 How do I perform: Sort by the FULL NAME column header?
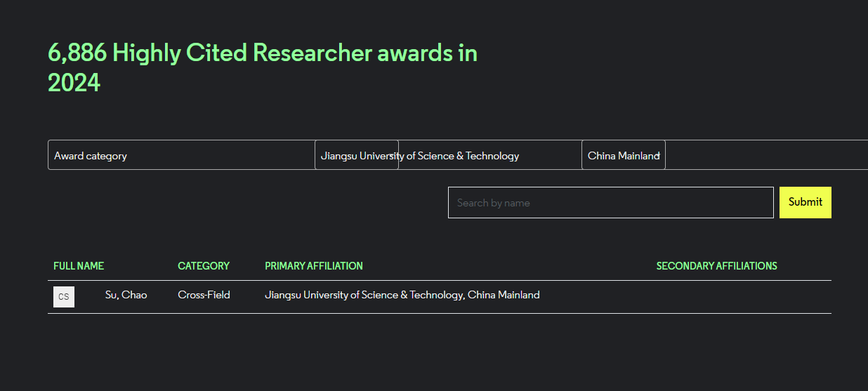(x=79, y=266)
